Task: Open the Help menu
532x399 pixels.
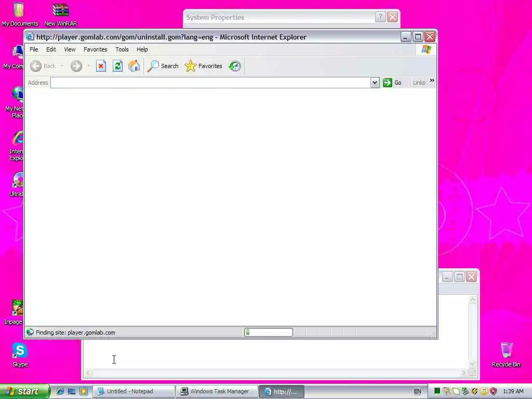Action: [142, 49]
